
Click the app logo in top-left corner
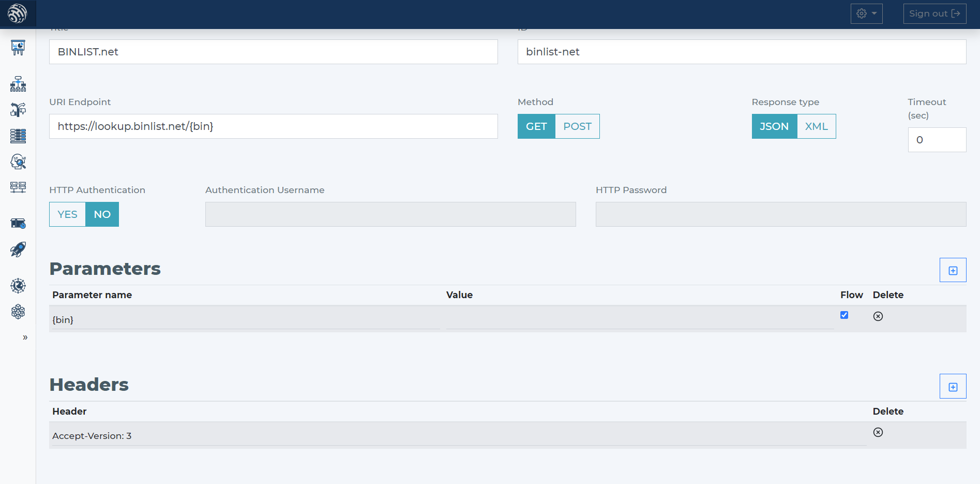point(18,13)
